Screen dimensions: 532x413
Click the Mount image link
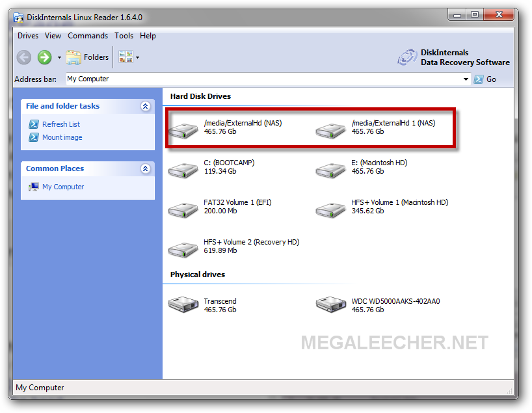tap(62, 137)
